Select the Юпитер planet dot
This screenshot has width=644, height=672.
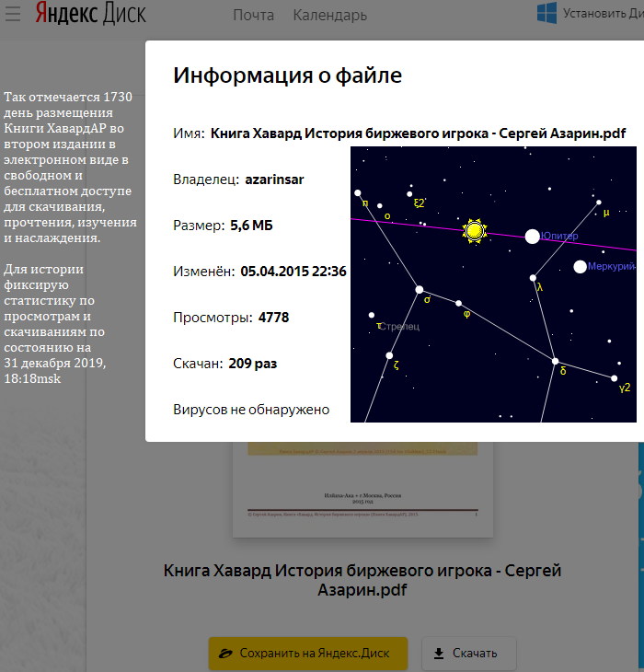click(x=532, y=237)
